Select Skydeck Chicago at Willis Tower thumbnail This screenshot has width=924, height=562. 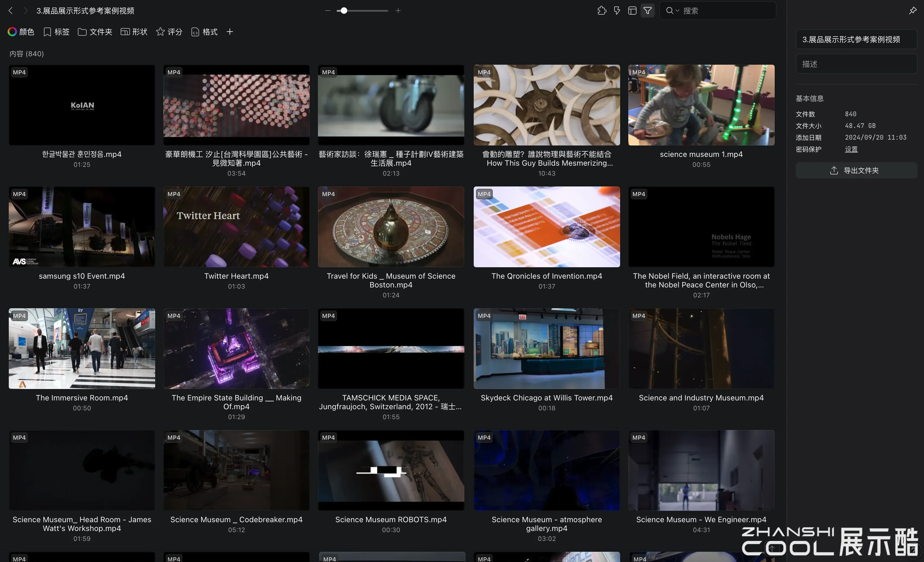tap(547, 349)
